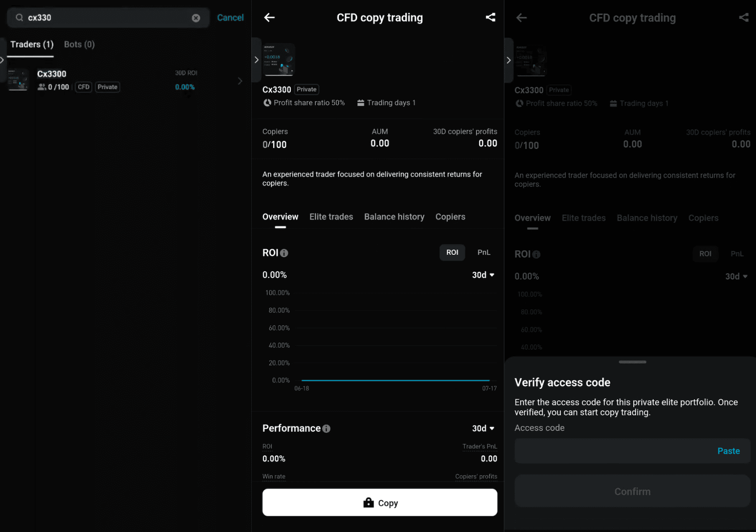
Task: Click the profit share ratio pie icon
Action: 267,103
